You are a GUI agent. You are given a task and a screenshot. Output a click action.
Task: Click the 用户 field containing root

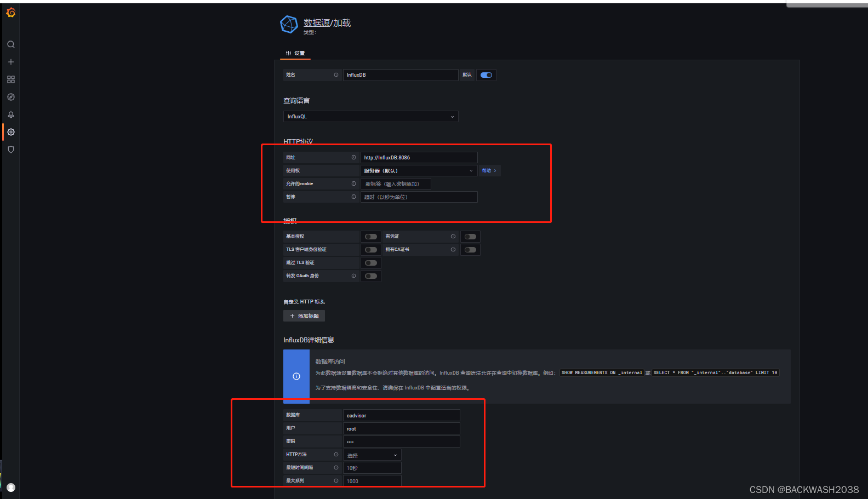click(401, 429)
